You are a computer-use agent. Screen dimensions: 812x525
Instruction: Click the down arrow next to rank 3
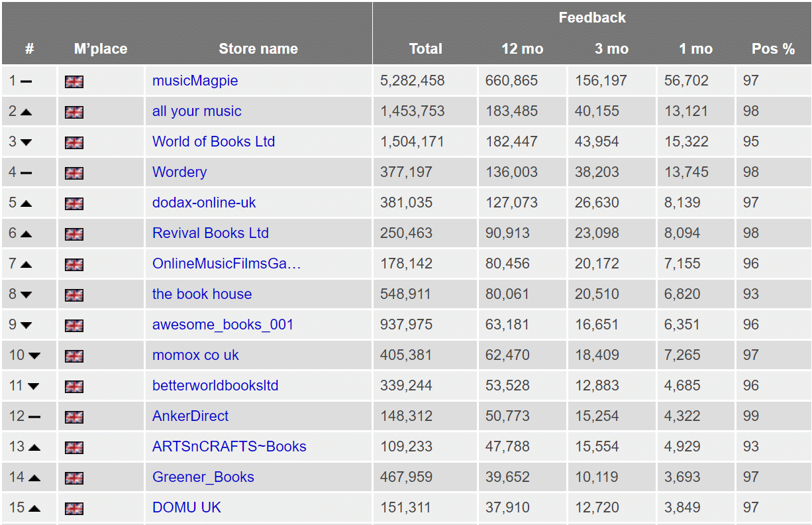[26, 143]
